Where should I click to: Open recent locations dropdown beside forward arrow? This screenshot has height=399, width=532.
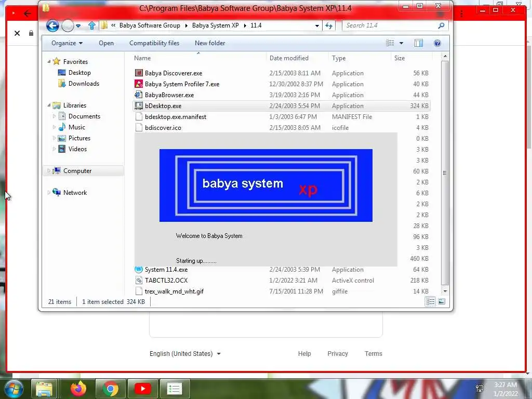coord(78,26)
